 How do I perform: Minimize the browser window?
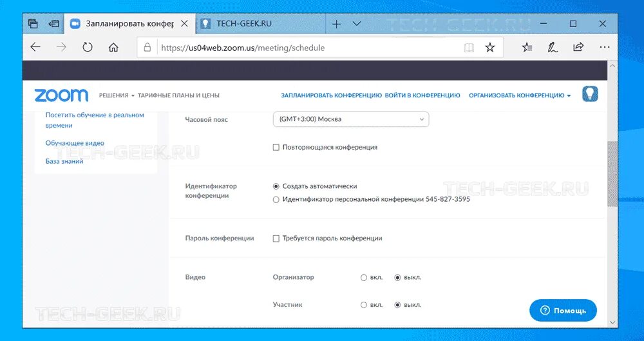(x=544, y=24)
